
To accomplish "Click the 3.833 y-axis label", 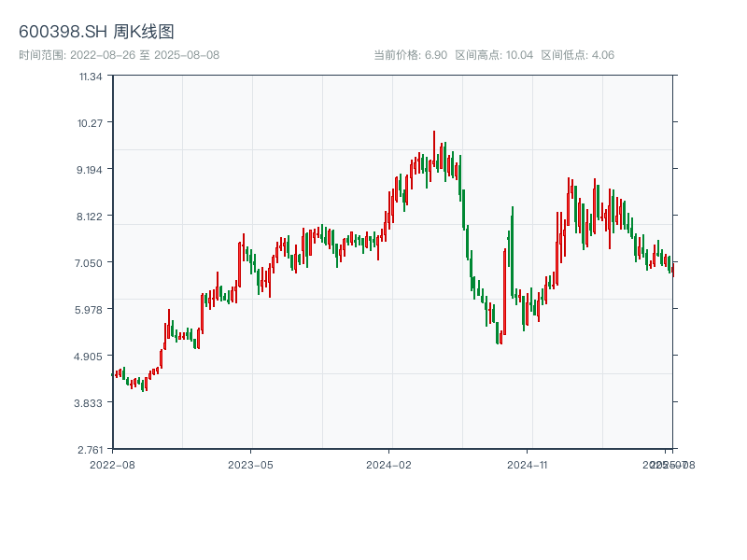I will pyautogui.click(x=91, y=402).
